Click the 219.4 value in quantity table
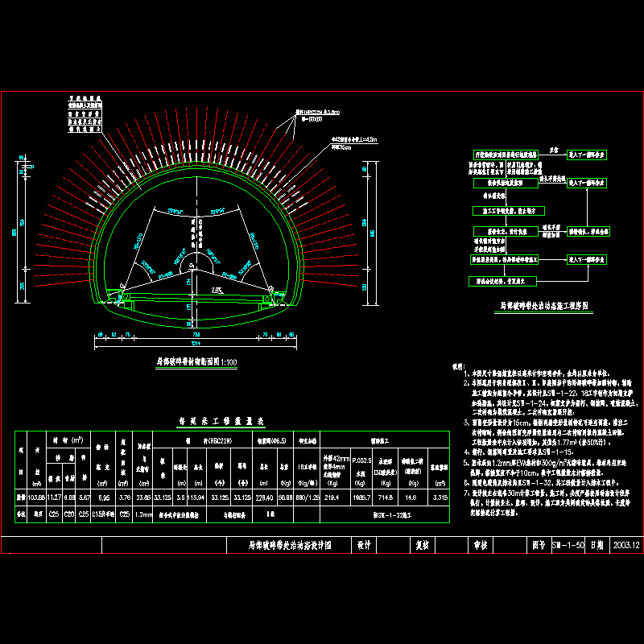The image size is (644, 644). (x=331, y=498)
